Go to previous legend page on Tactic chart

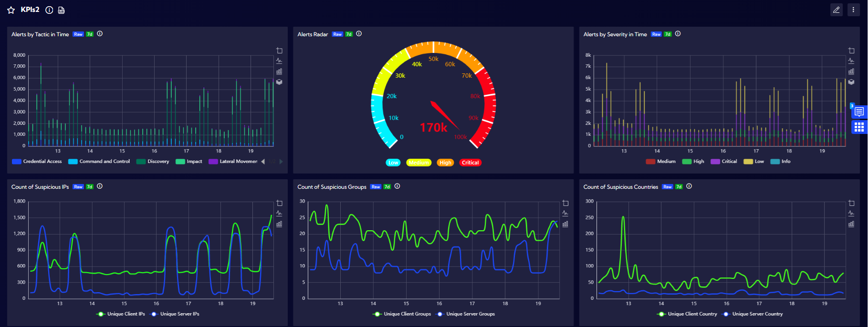pyautogui.click(x=263, y=162)
